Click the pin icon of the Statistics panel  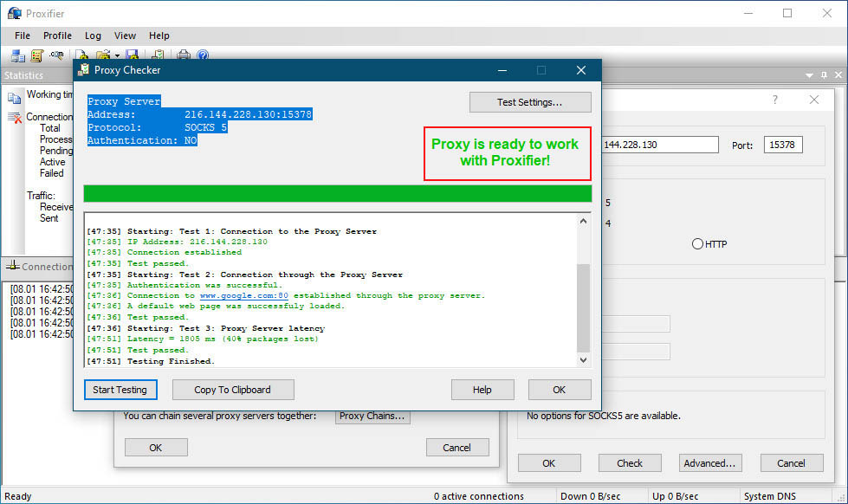pyautogui.click(x=824, y=75)
